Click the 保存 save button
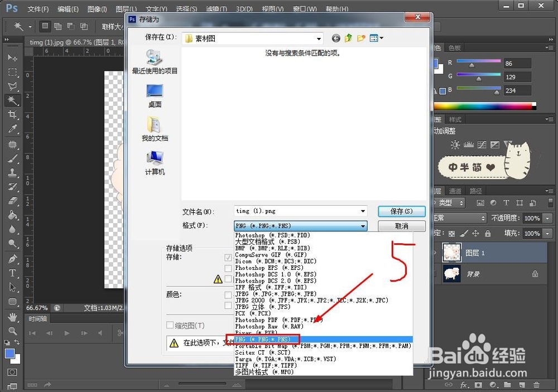The height and width of the screenshot is (392, 558). (x=401, y=211)
